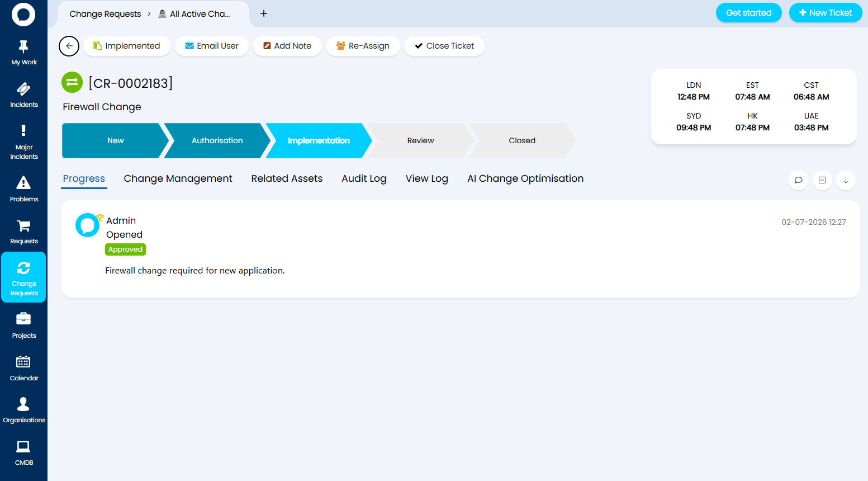Switch to the Progress tab
The height and width of the screenshot is (481, 868).
pos(84,178)
